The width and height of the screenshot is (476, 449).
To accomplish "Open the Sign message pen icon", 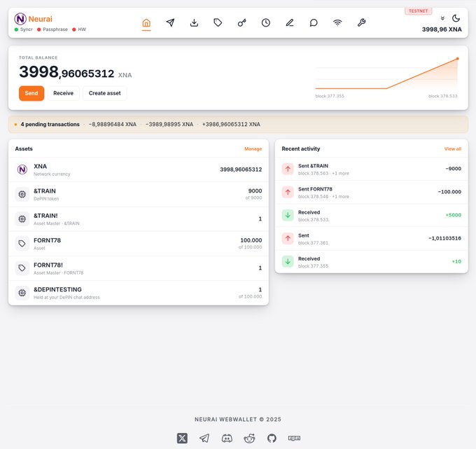I will pos(290,23).
